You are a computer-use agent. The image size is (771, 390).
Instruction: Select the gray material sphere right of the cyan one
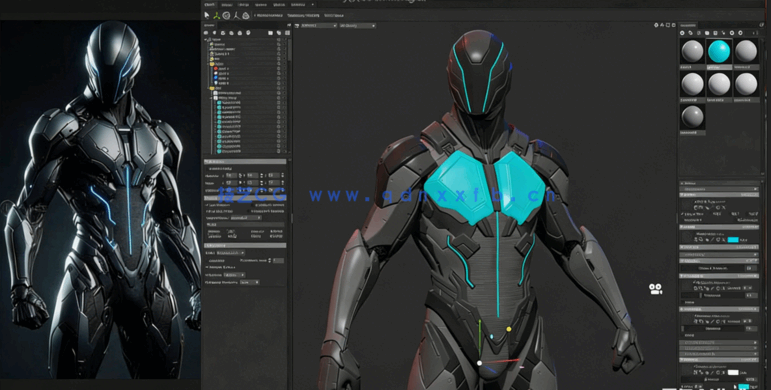(x=746, y=52)
